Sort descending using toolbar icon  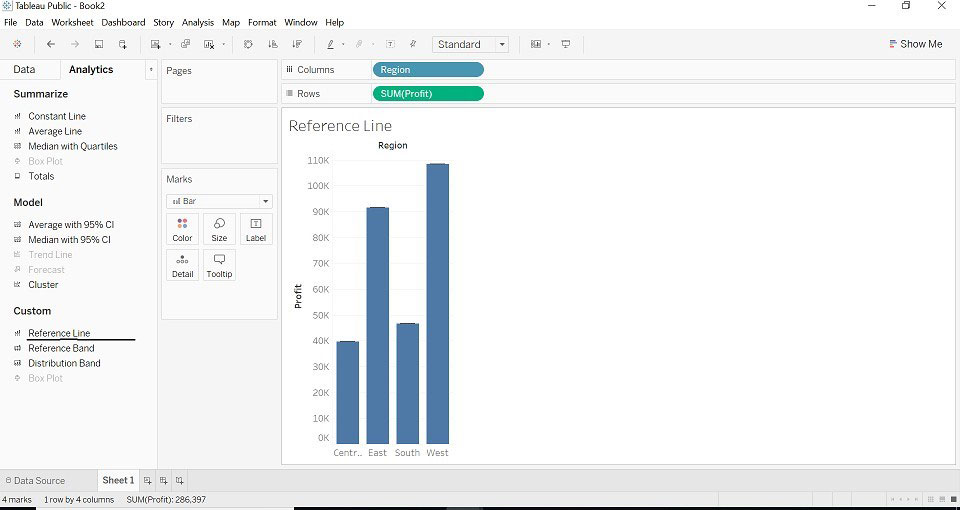(297, 44)
